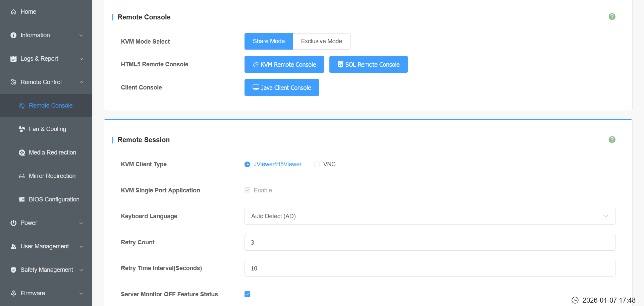644x306 pixels.
Task: Toggle Server Monitor OFF Feature Status checkbox
Action: tap(248, 294)
